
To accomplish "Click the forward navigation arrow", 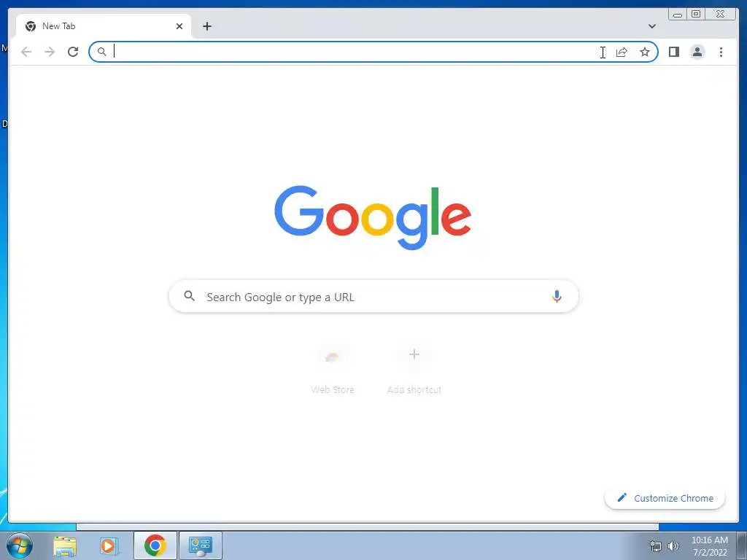I will pyautogui.click(x=50, y=52).
